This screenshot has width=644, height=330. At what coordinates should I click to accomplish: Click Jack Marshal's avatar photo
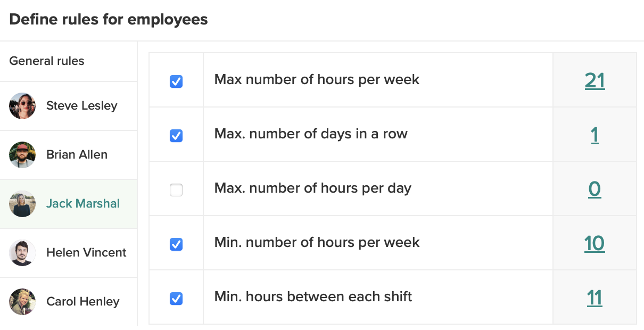22,204
